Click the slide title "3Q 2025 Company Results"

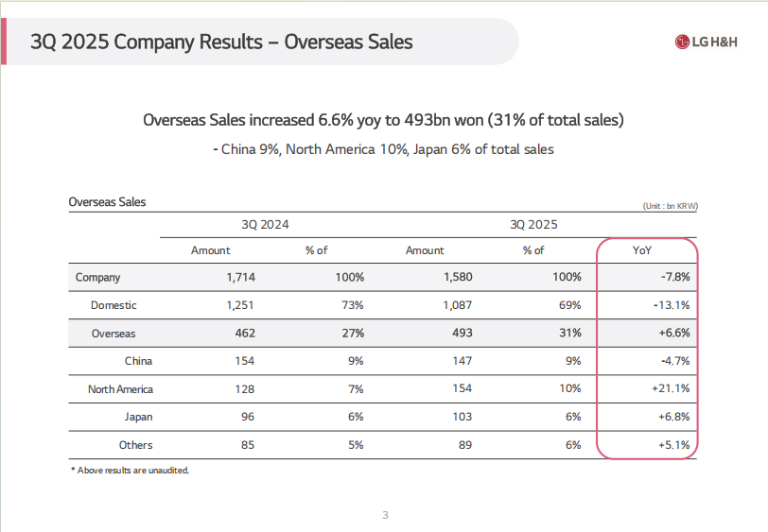221,42
